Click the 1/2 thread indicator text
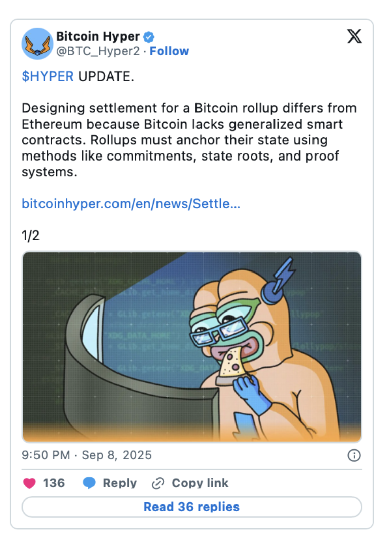Viewport: 392px width, 544px height. click(x=30, y=236)
